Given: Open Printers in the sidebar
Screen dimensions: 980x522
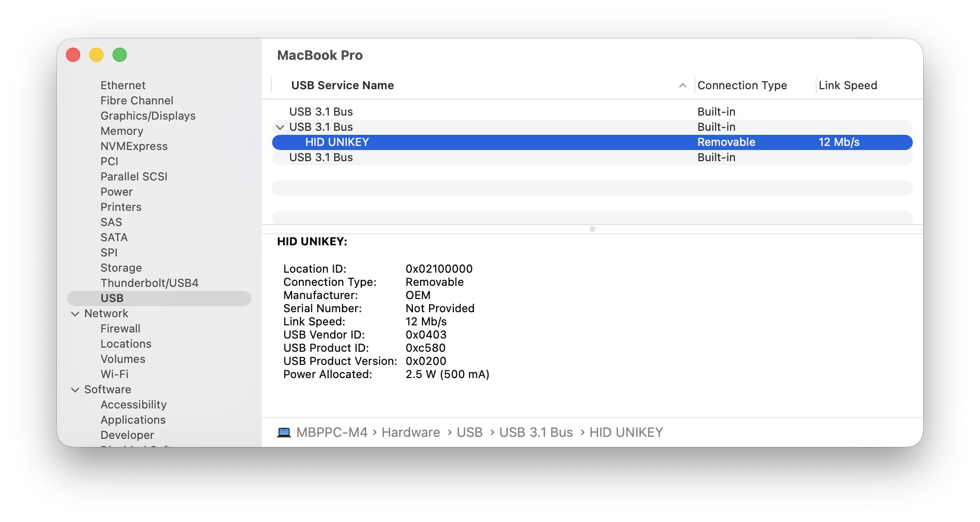Looking at the screenshot, I should click(x=121, y=207).
